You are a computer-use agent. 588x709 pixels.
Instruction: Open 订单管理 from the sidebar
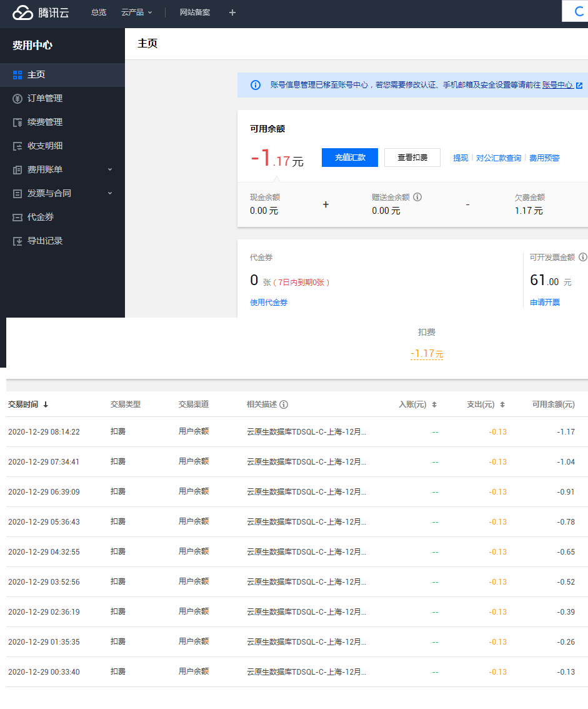click(44, 98)
